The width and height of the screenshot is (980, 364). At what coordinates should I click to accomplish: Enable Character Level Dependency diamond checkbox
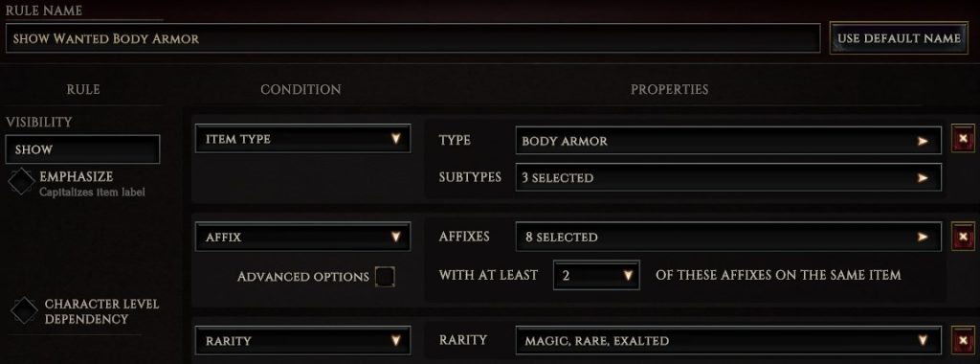[24, 310]
